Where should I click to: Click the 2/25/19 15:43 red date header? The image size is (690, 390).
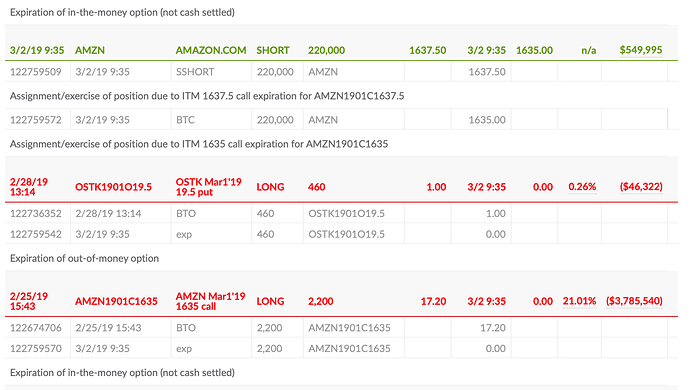(29, 301)
